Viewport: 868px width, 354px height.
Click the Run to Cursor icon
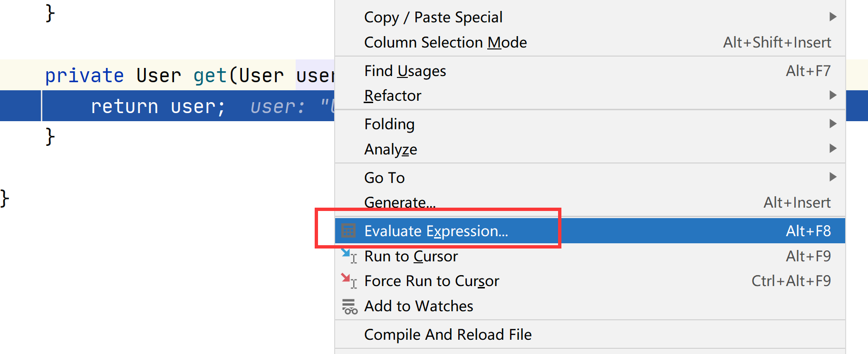coord(349,256)
